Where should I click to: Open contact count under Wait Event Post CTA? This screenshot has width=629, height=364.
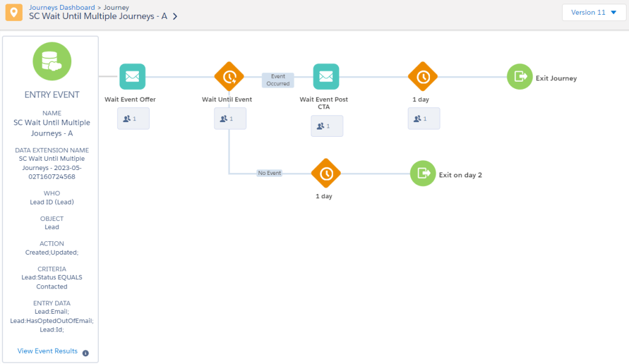tap(326, 126)
